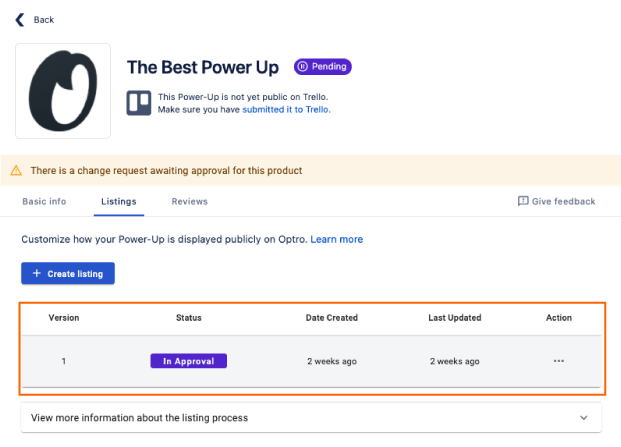
Task: Click the change request awaiting approval message
Action: (166, 171)
